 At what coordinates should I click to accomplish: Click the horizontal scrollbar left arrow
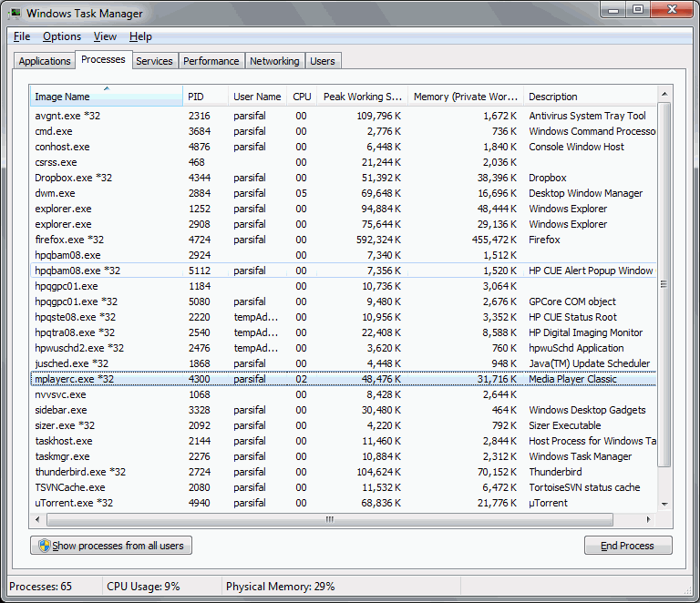tap(37, 519)
